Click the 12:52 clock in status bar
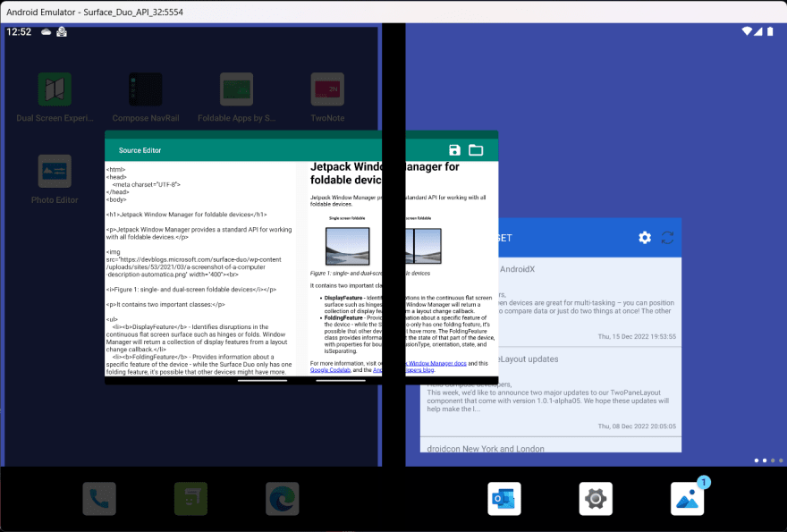This screenshot has height=532, width=787. [19, 31]
